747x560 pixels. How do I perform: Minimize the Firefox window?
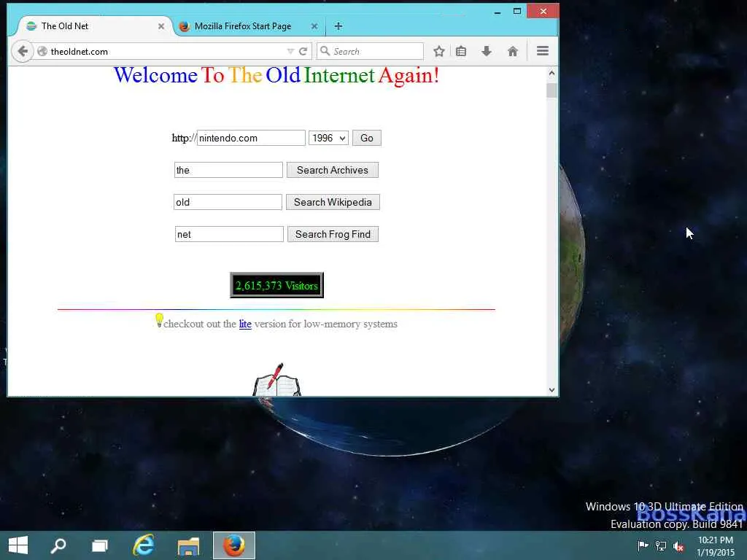[x=498, y=12]
